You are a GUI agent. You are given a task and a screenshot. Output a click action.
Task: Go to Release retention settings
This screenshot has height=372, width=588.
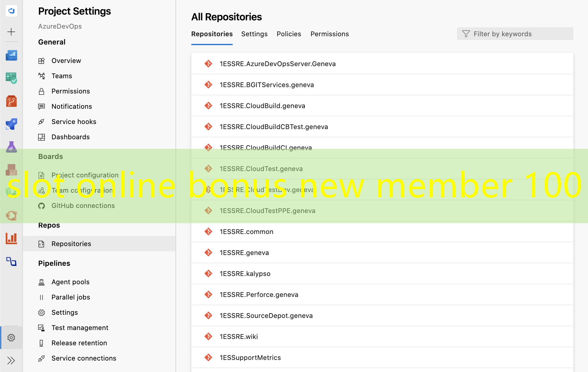tap(79, 343)
